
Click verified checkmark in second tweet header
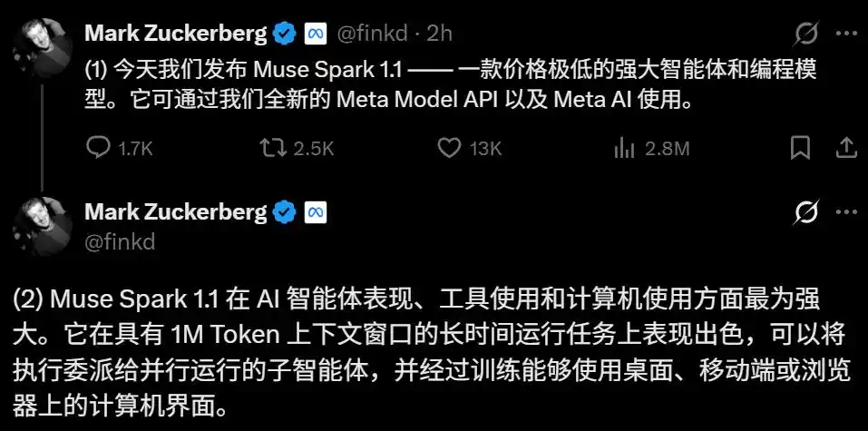pos(285,212)
